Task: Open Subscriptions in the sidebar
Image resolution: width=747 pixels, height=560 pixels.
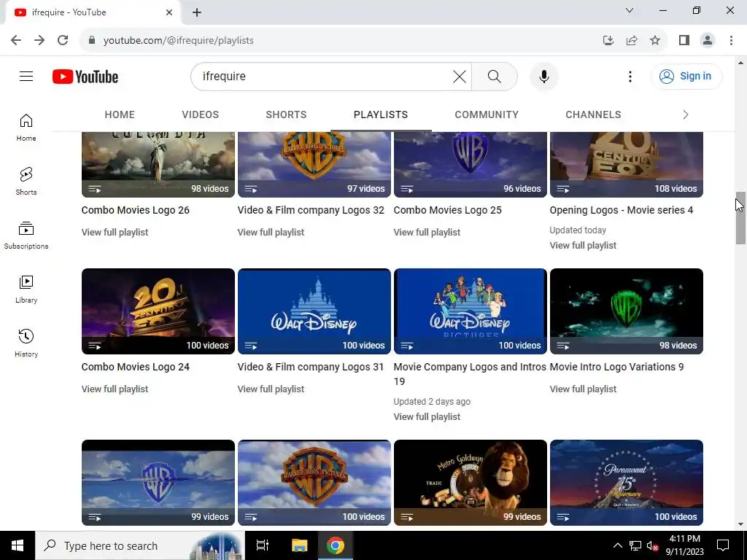Action: coord(26,236)
